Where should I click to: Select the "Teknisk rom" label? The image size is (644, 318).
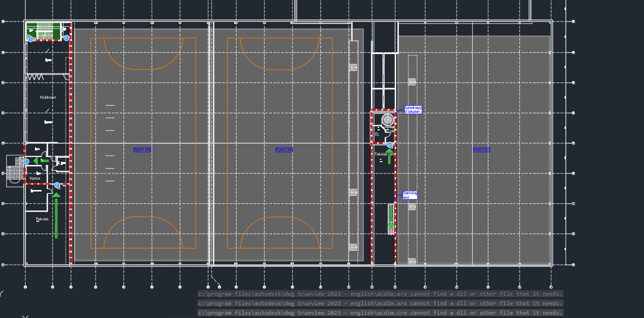click(383, 154)
